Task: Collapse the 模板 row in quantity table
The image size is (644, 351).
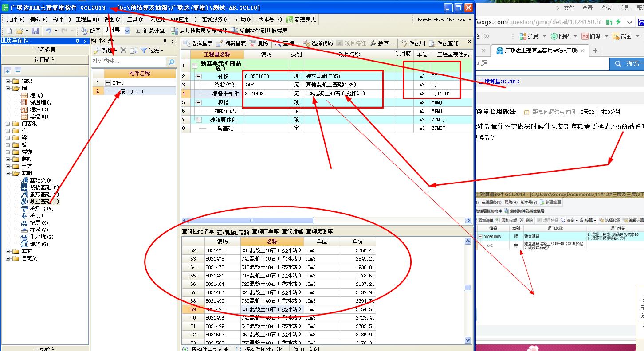Action: [x=199, y=102]
